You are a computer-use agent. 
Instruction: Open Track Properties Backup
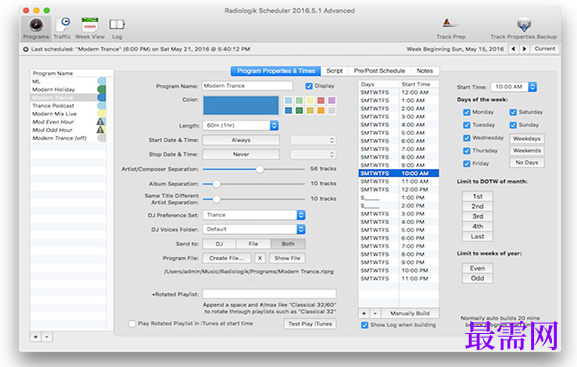pos(523,28)
